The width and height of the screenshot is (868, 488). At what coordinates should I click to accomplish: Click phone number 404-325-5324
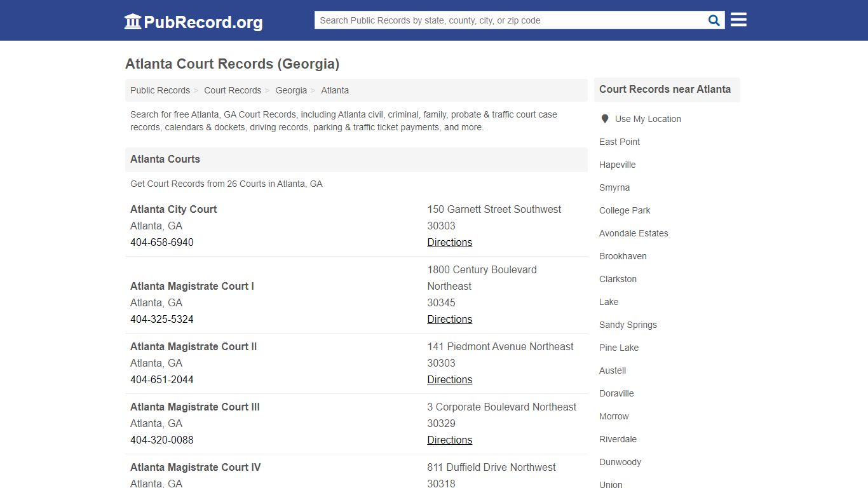(162, 319)
